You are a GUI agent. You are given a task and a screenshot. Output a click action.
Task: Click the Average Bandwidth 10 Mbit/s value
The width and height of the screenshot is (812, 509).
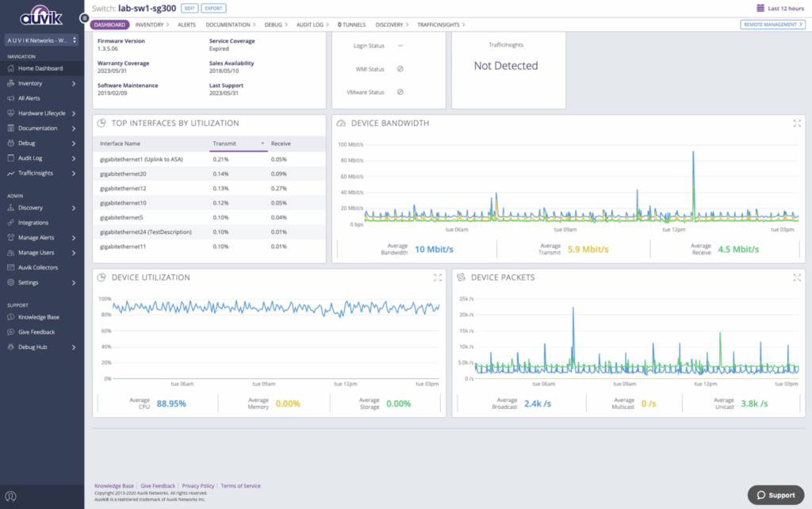pyautogui.click(x=434, y=250)
